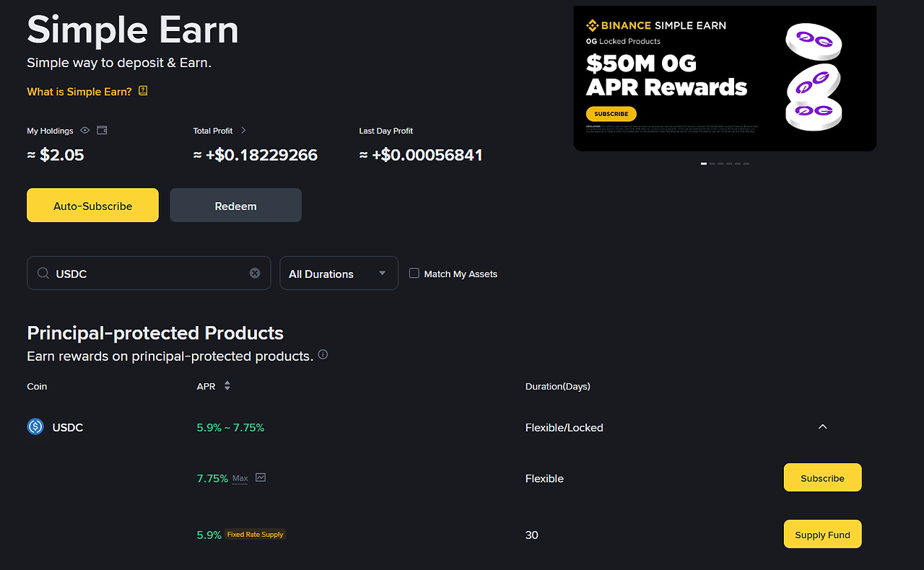Click the USDC coin logo

click(x=35, y=427)
